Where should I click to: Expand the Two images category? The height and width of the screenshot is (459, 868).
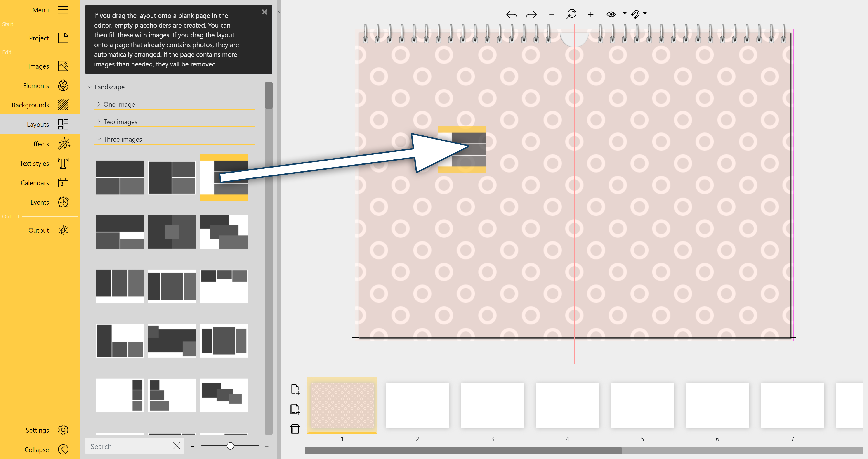click(x=120, y=122)
